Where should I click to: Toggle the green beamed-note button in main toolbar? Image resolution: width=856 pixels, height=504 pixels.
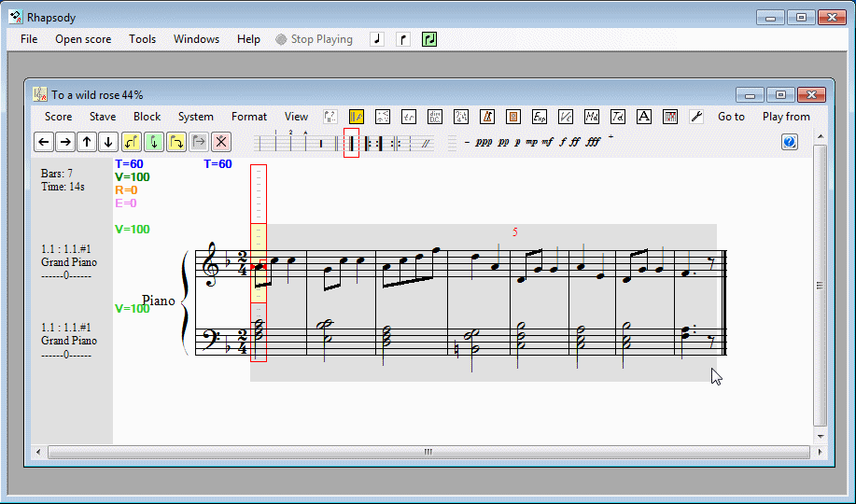click(x=428, y=39)
